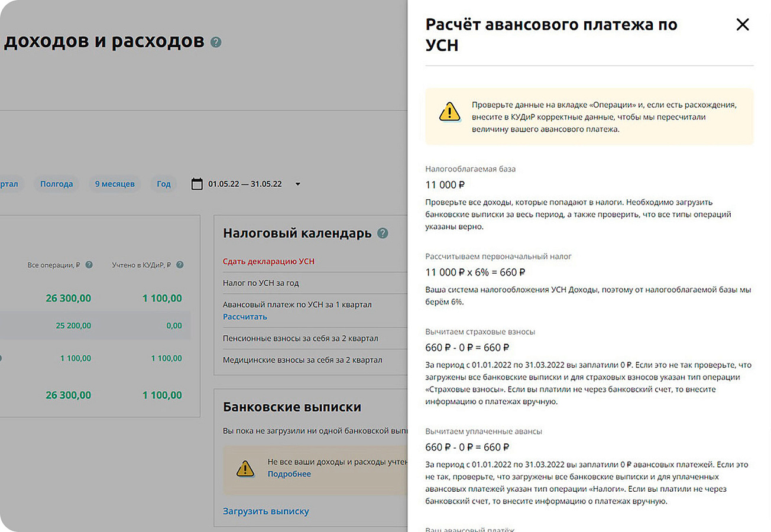The image size is (771, 532).
Task: Click the «11 000 ₽ x 6% = 660 ₽» formula
Action: coord(475,273)
